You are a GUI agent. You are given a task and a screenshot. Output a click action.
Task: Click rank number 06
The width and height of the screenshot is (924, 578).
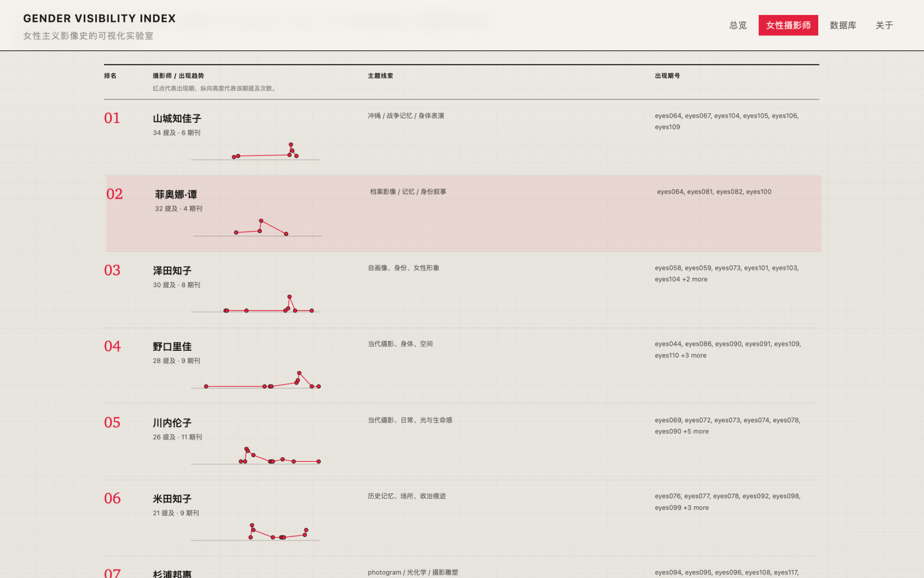[112, 498]
